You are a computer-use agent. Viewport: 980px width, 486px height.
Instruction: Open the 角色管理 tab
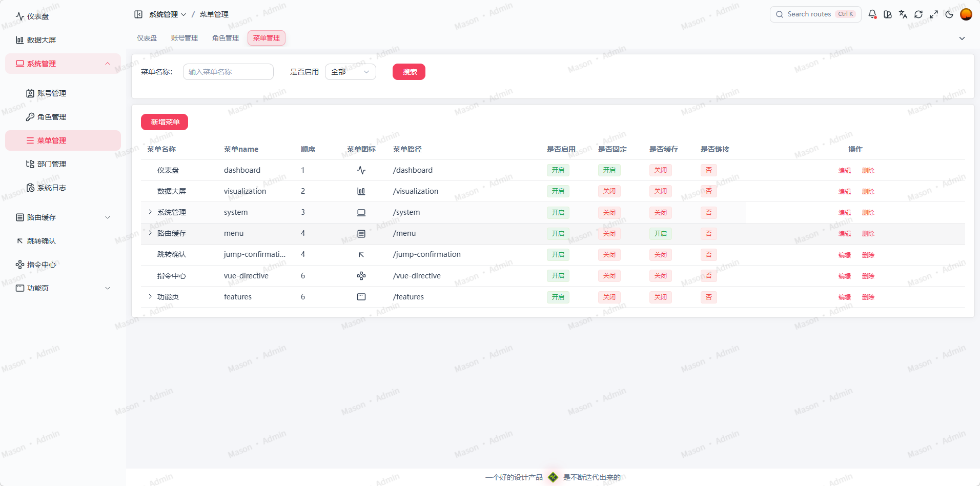tap(225, 37)
